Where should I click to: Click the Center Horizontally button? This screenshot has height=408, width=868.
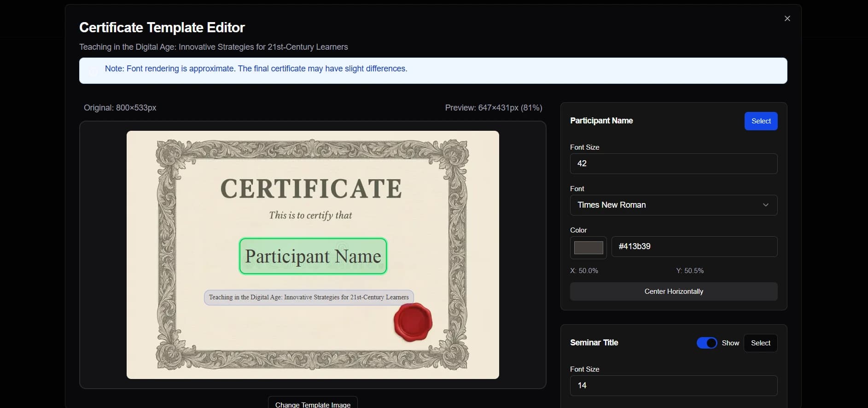pos(673,291)
